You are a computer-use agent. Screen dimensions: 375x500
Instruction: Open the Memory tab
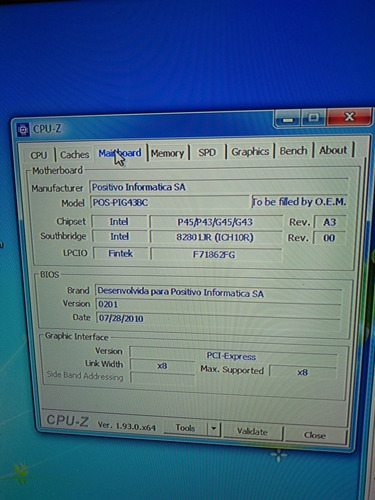point(167,153)
